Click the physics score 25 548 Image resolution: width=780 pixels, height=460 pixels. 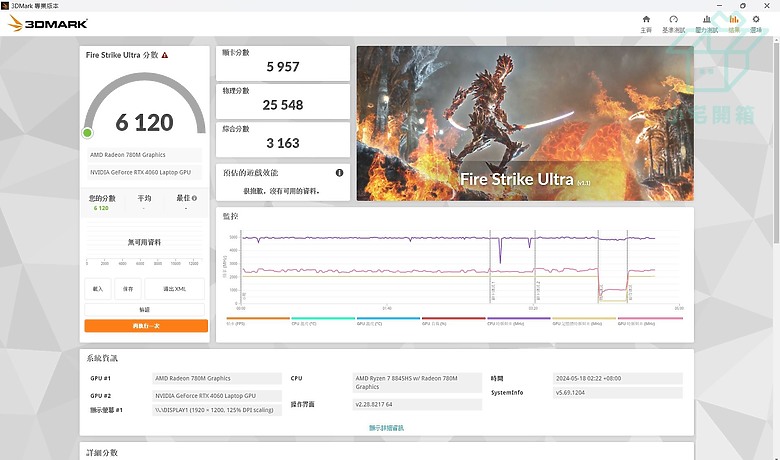[283, 105]
